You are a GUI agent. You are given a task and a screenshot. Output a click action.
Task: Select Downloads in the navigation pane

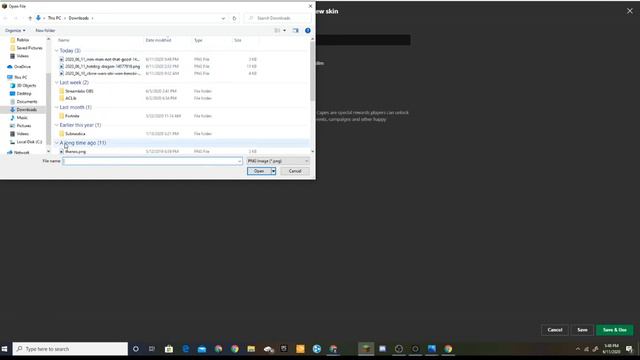click(27, 109)
